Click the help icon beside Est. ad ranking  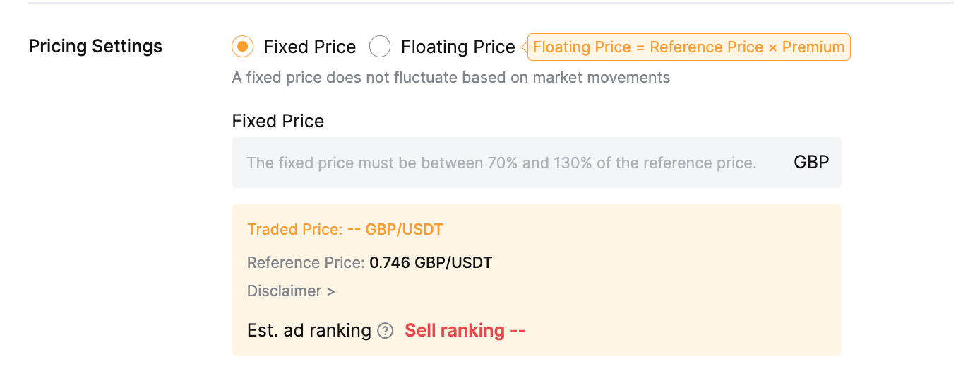click(385, 331)
